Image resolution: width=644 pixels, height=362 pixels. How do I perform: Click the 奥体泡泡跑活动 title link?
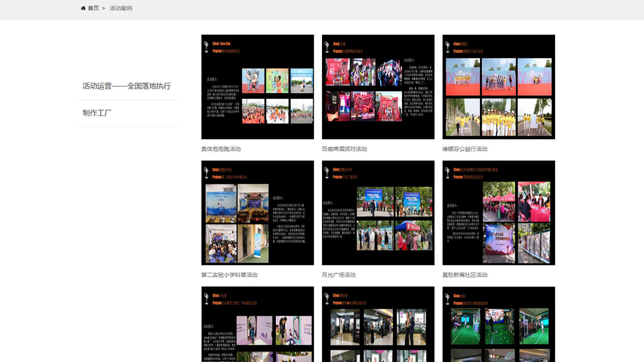[221, 149]
